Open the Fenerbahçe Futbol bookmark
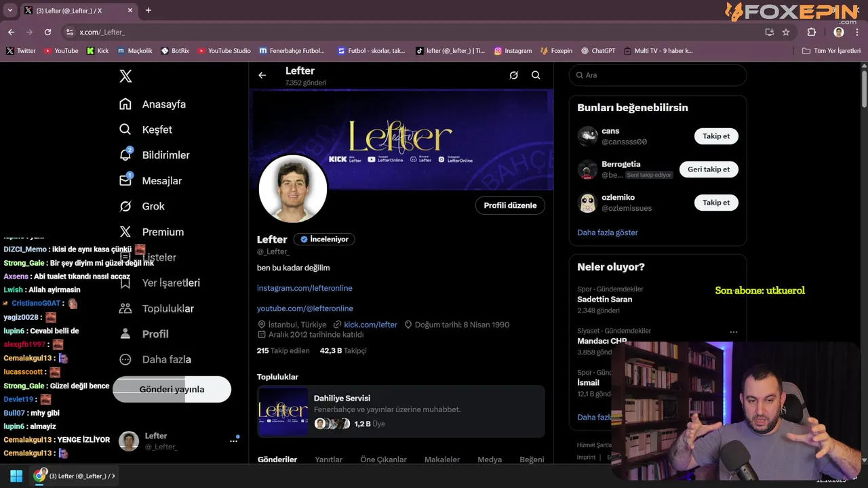Viewport: 868px width, 488px height. pos(292,51)
